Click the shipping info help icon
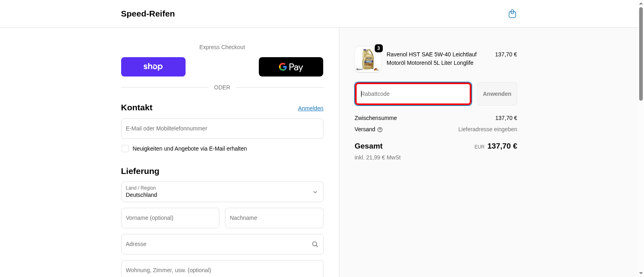The image size is (644, 277). tap(380, 130)
